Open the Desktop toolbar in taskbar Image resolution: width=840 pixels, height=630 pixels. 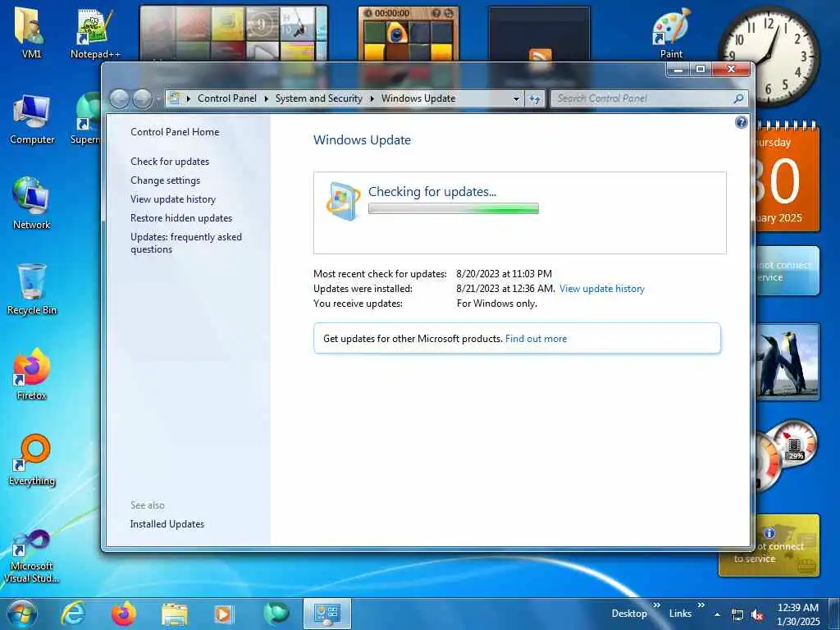tap(629, 614)
